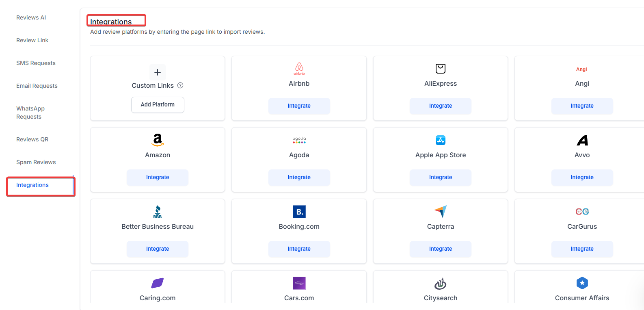Click the plus icon above Custom Links
The height and width of the screenshot is (310, 644).
[158, 72]
